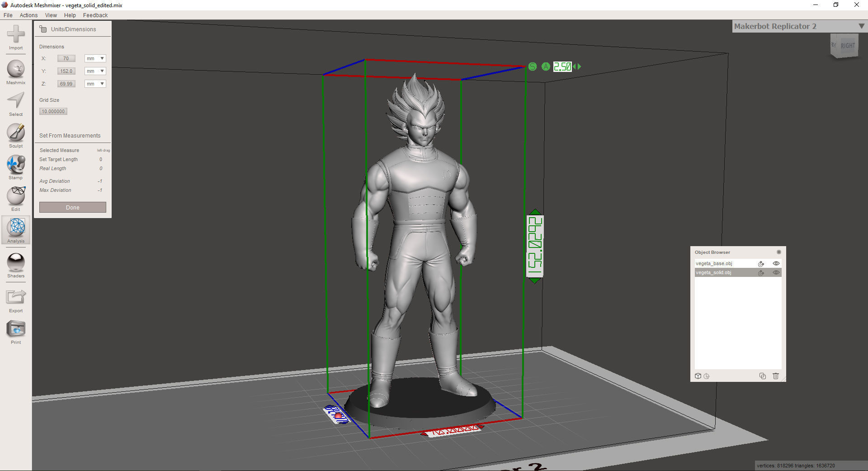Viewport: 868px width, 471px height.
Task: Click the Y dimension value field
Action: pyautogui.click(x=66, y=71)
